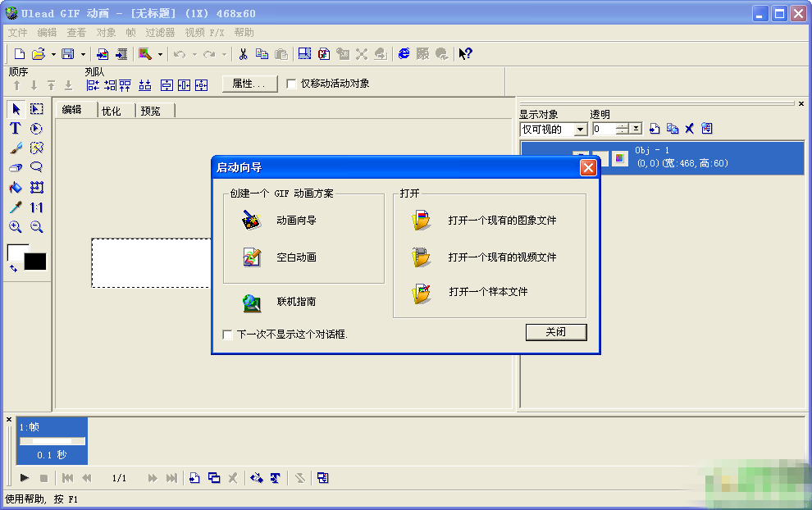Expand the 仅可视的 display objects dropdown
Screen dimensions: 812x510
[x=580, y=130]
